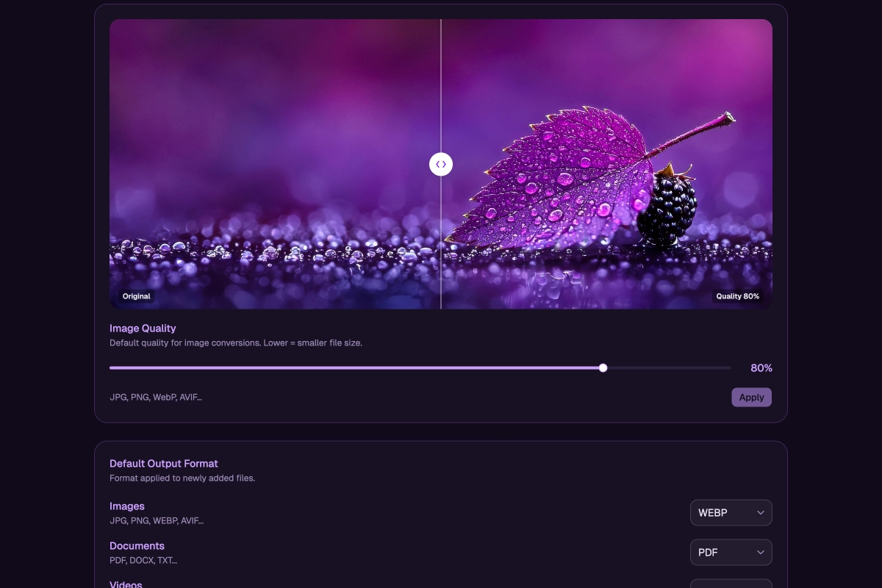Expand the Videos format dropdown
Screen dimensions: 882x588
point(731,584)
